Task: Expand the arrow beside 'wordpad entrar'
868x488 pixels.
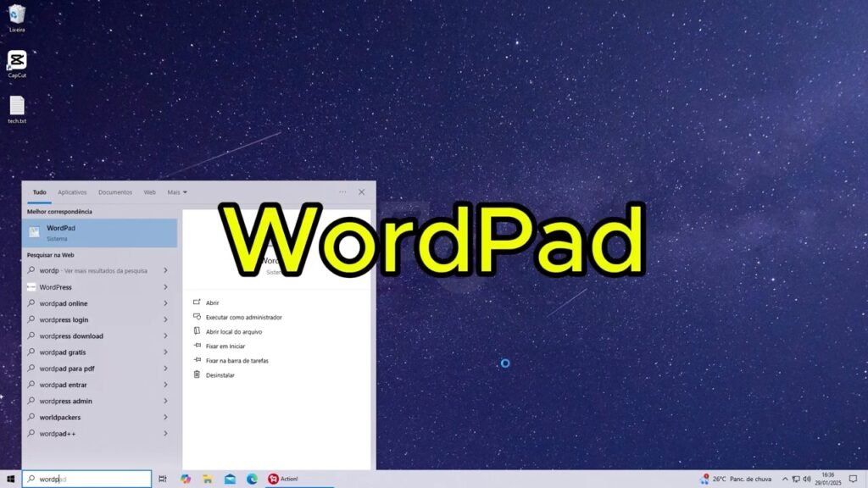Action: pyautogui.click(x=165, y=385)
